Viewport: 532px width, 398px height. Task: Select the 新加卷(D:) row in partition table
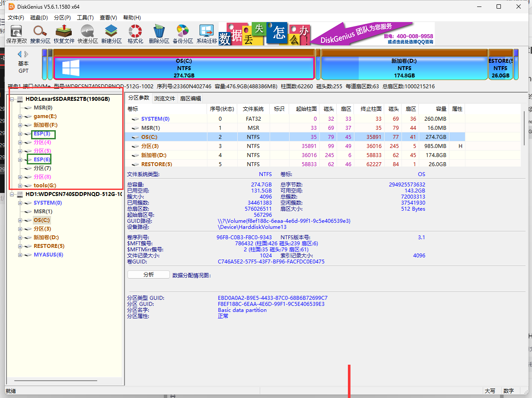click(x=295, y=155)
